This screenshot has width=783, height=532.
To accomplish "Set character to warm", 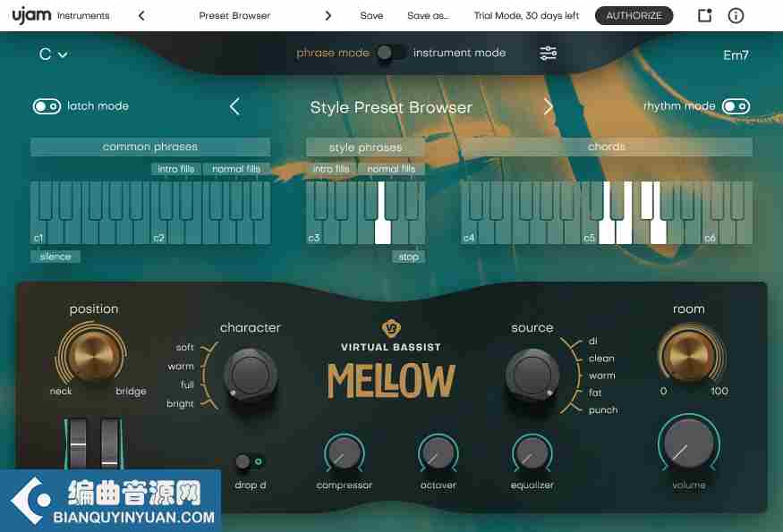I will click(180, 367).
